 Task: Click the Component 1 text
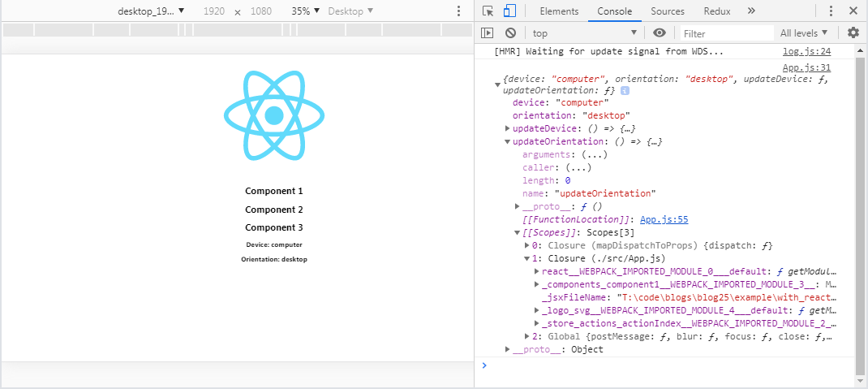click(x=274, y=191)
